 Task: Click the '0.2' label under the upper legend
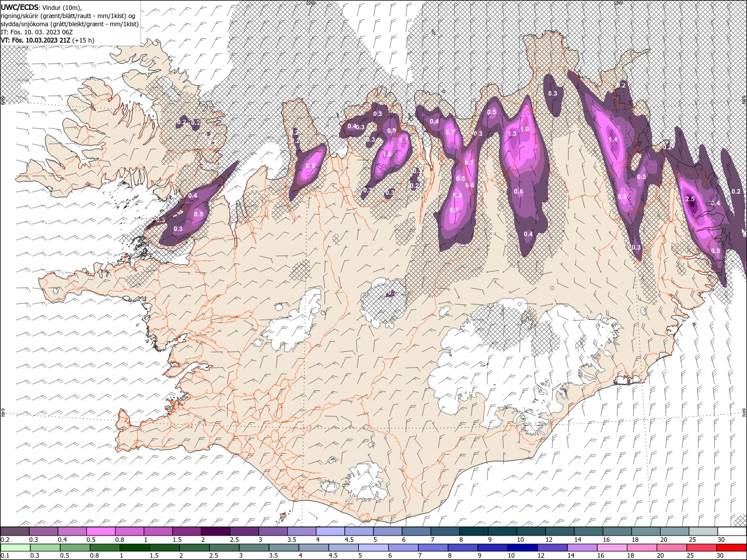(5, 539)
